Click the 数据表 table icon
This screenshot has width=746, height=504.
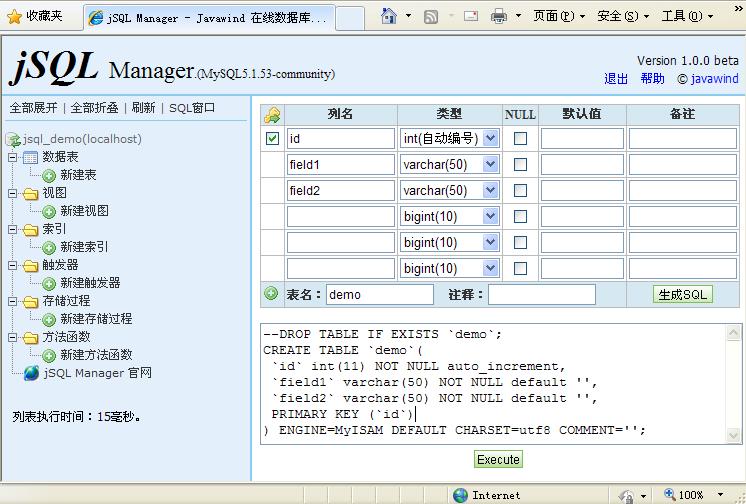(30, 157)
